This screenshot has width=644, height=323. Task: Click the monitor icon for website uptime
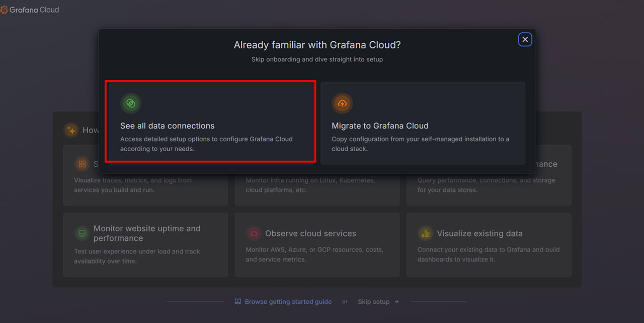click(x=82, y=233)
